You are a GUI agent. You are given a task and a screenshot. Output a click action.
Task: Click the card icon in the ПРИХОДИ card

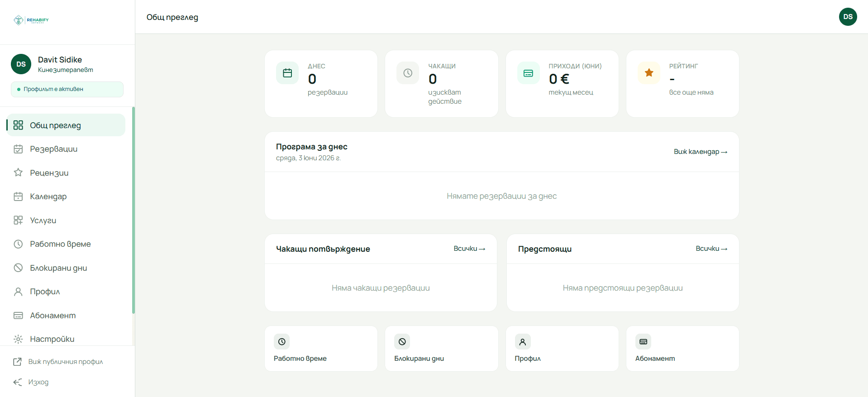[x=528, y=73]
